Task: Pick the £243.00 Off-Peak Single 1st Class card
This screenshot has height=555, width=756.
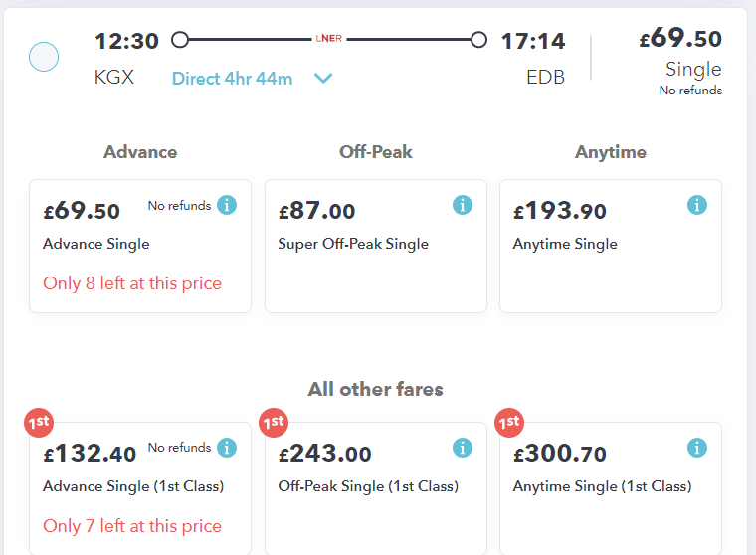Action: [376, 488]
